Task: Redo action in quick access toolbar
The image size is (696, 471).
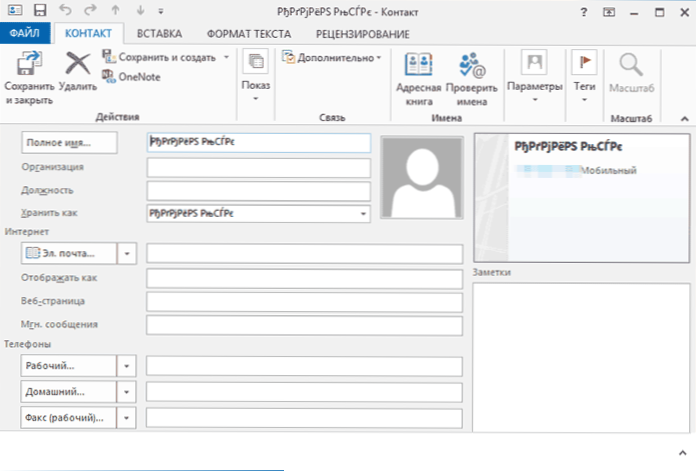Action: click(91, 10)
